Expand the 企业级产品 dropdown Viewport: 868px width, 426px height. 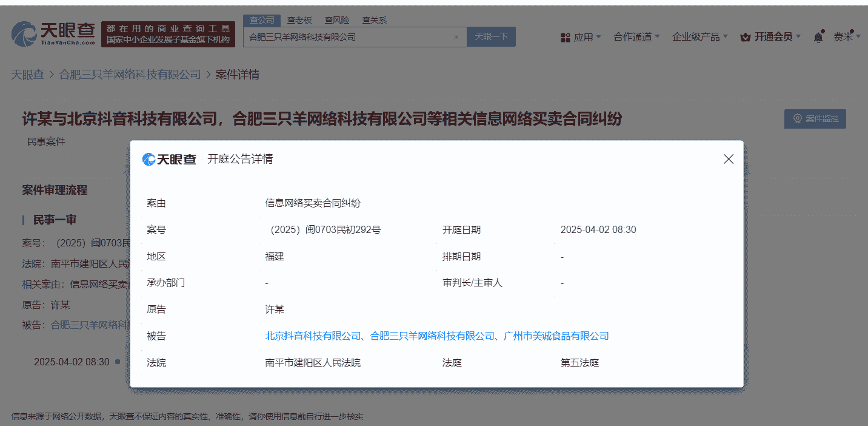[x=699, y=37]
